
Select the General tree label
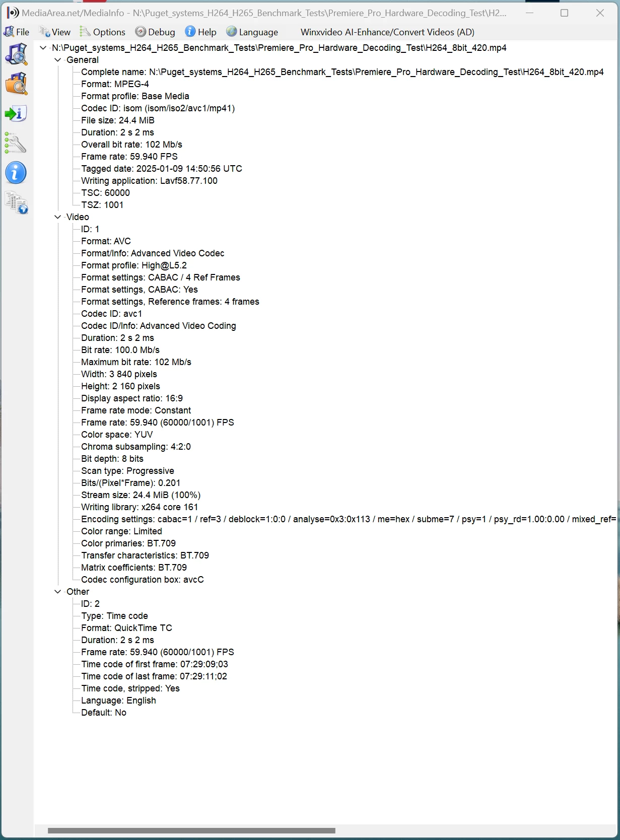click(x=83, y=60)
